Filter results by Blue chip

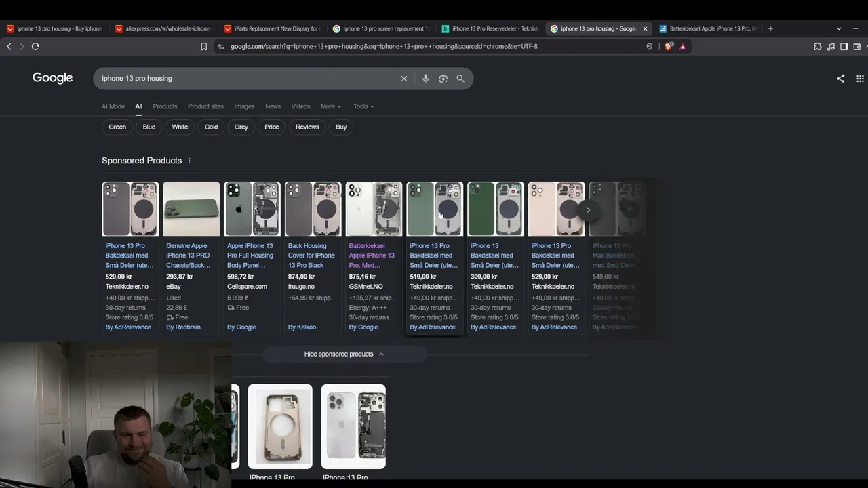tap(149, 127)
